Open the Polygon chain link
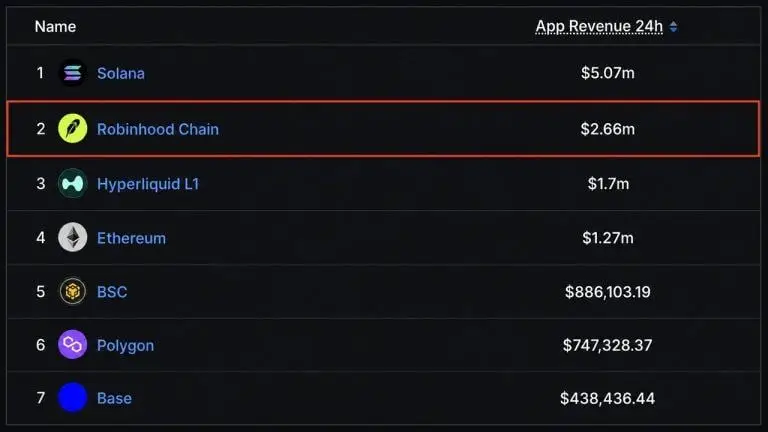 tap(125, 345)
